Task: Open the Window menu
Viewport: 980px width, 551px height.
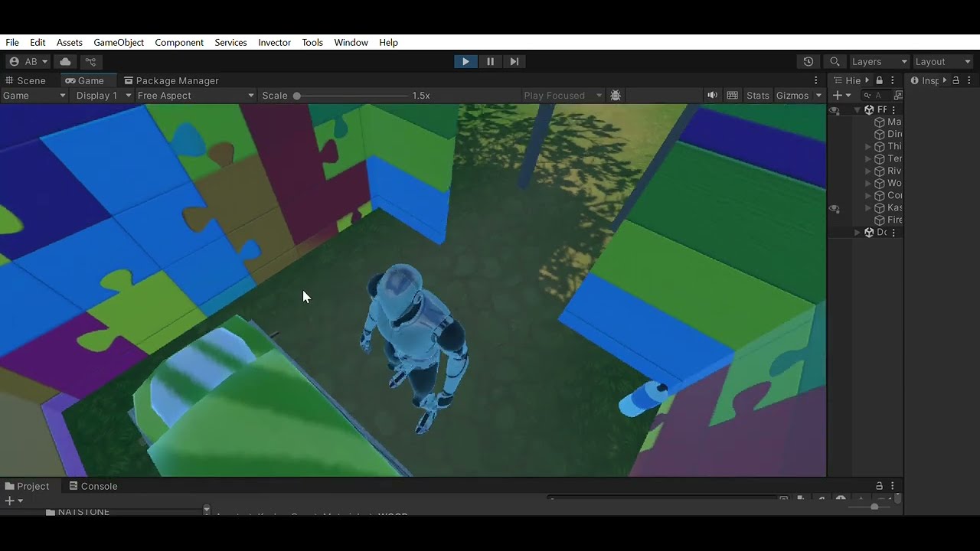Action: (x=351, y=42)
